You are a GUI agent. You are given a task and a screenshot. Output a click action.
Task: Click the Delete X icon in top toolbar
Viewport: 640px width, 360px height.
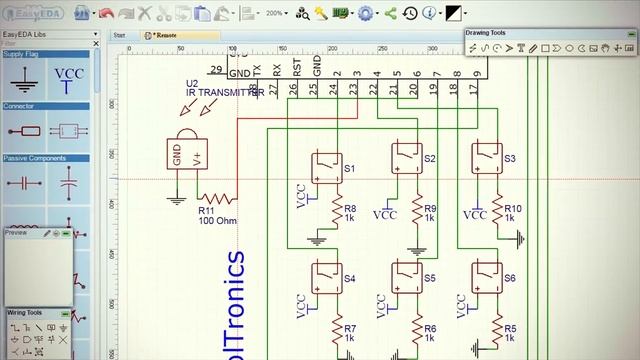144,13
